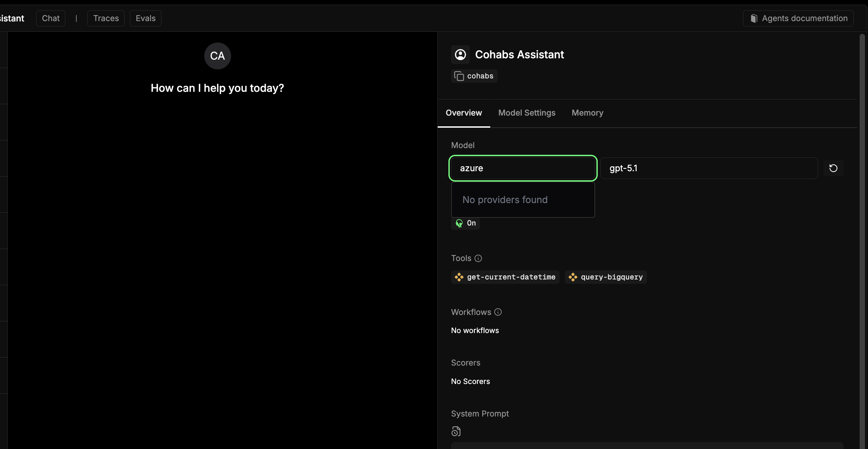Click the right-side vertical scrollbar
Image resolution: width=868 pixels, height=449 pixels.
[x=862, y=236]
